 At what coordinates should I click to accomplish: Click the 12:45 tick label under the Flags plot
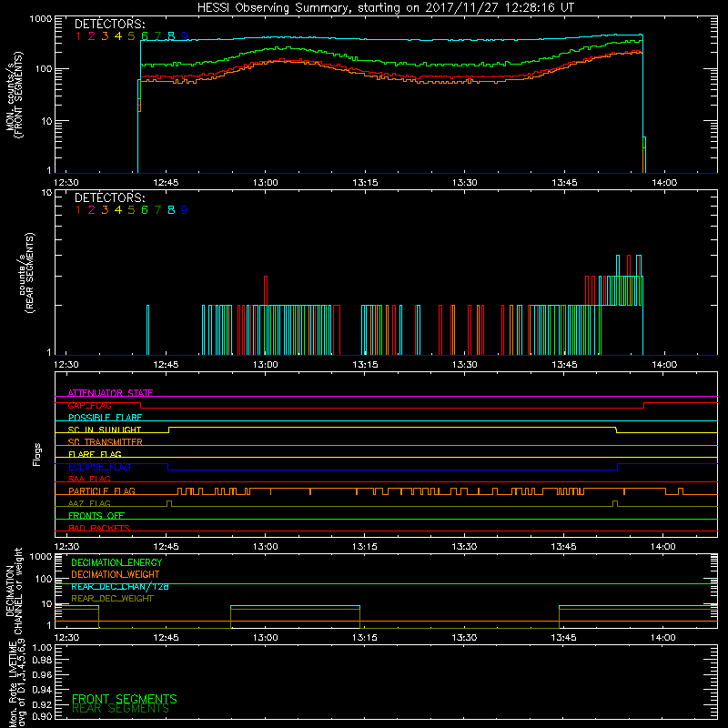(x=166, y=547)
